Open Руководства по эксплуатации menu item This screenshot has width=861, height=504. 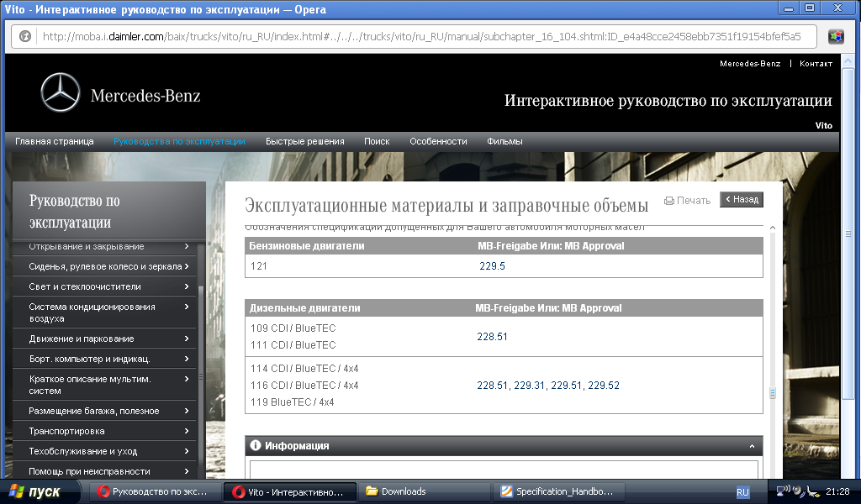tap(179, 141)
